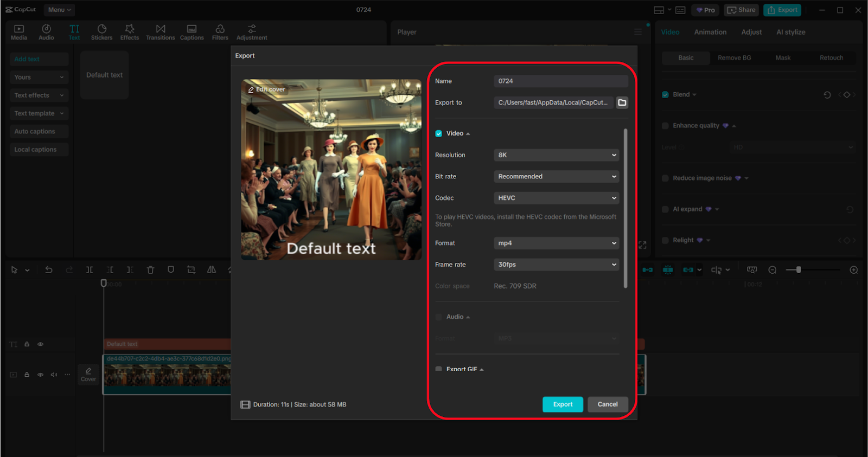Image resolution: width=868 pixels, height=457 pixels.
Task: Enable the Enhance quality checkbox
Action: (665, 126)
